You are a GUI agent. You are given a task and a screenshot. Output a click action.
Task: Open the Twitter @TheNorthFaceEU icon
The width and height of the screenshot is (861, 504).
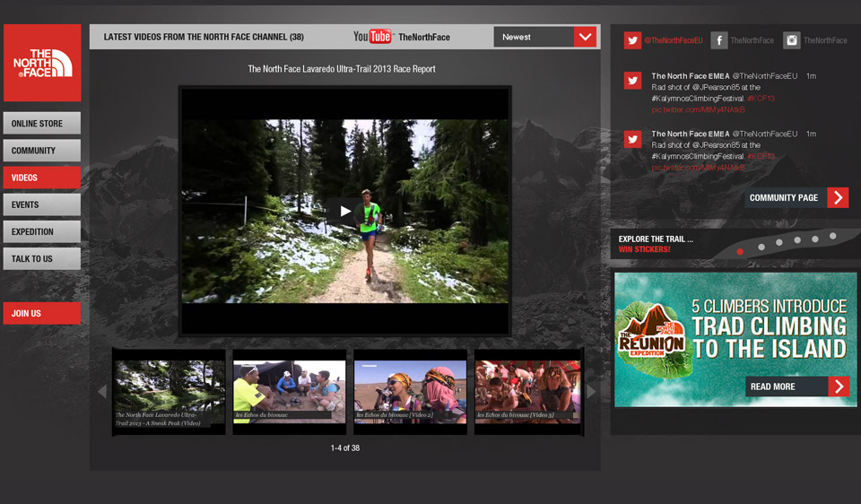(x=632, y=40)
